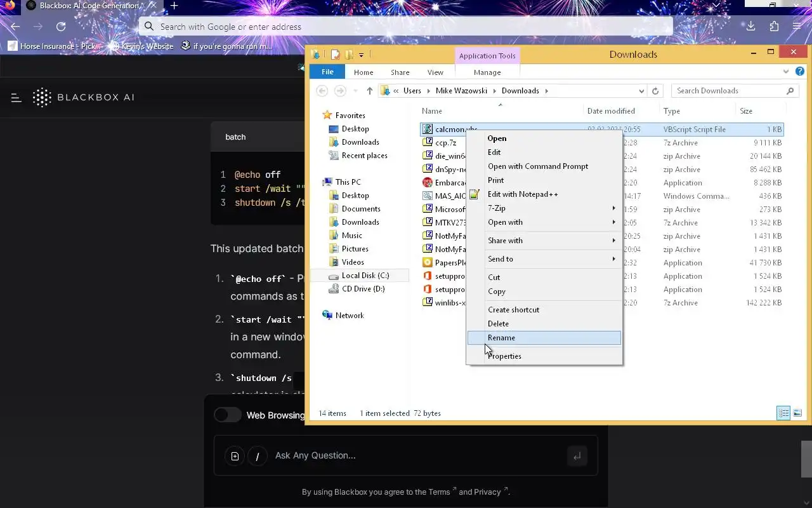Reload the page in Firefox

click(x=61, y=27)
